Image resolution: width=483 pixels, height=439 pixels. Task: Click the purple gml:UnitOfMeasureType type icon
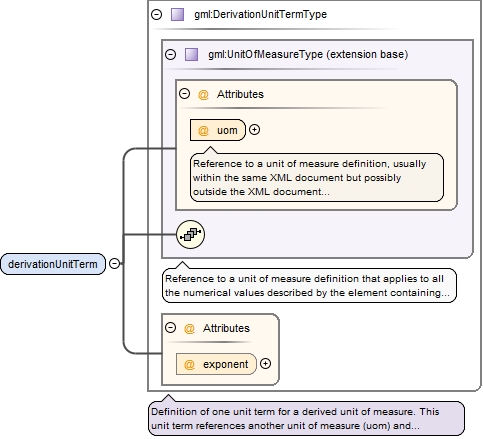(191, 54)
